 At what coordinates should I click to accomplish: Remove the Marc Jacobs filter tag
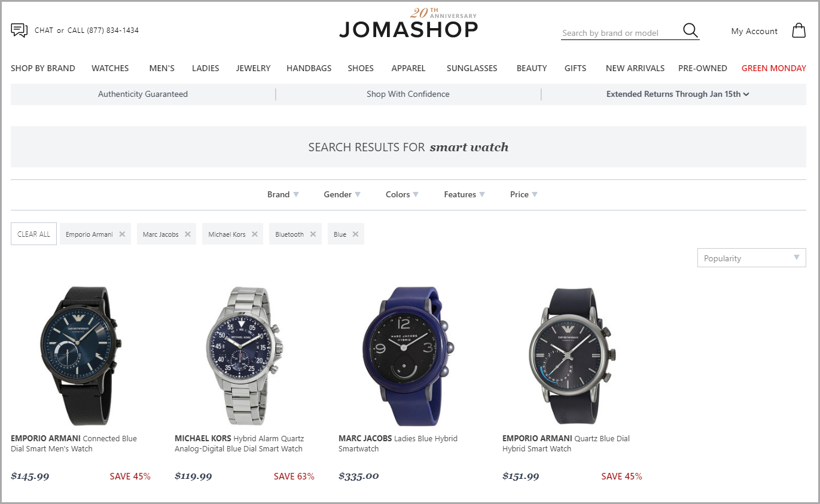[188, 234]
